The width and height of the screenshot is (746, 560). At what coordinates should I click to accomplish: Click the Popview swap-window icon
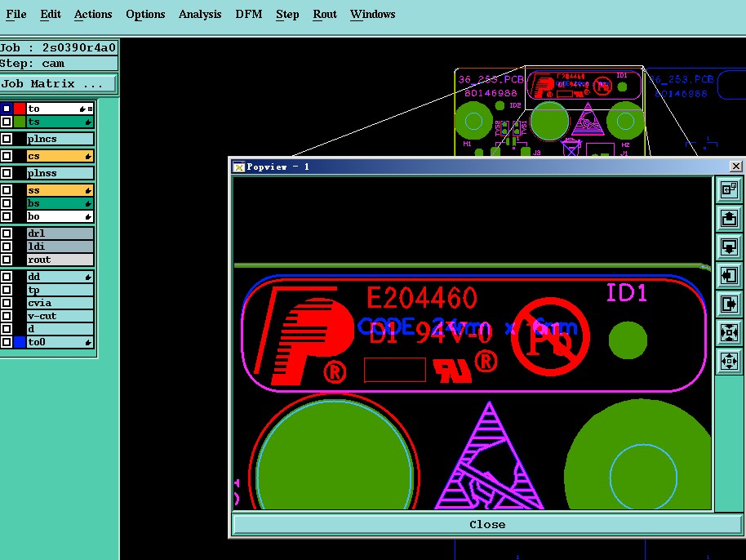coord(729,190)
